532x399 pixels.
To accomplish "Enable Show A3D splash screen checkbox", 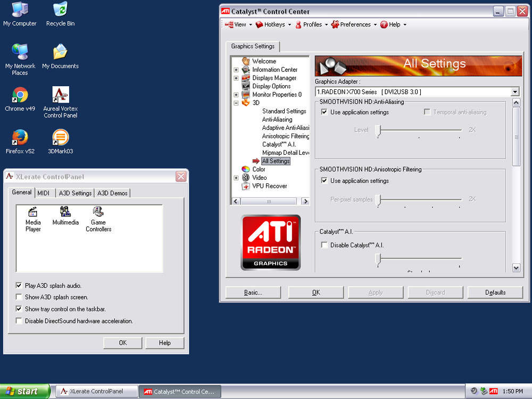I will 19,297.
